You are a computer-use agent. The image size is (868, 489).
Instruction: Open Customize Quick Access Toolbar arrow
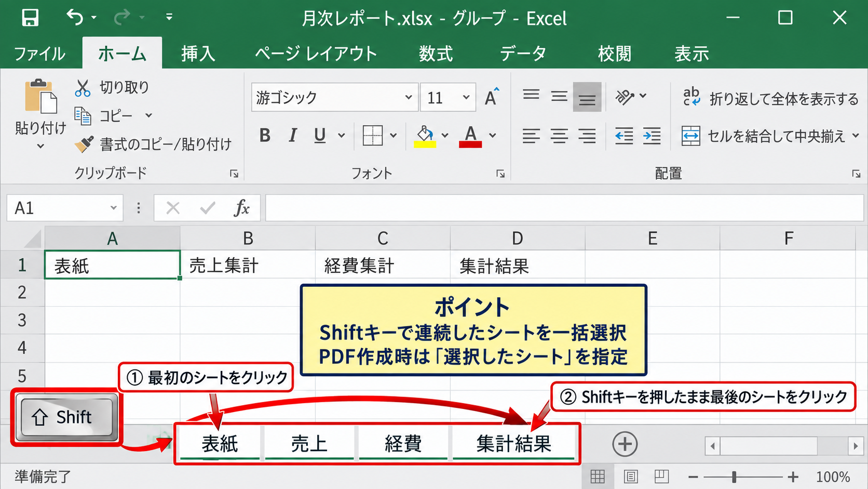169,18
